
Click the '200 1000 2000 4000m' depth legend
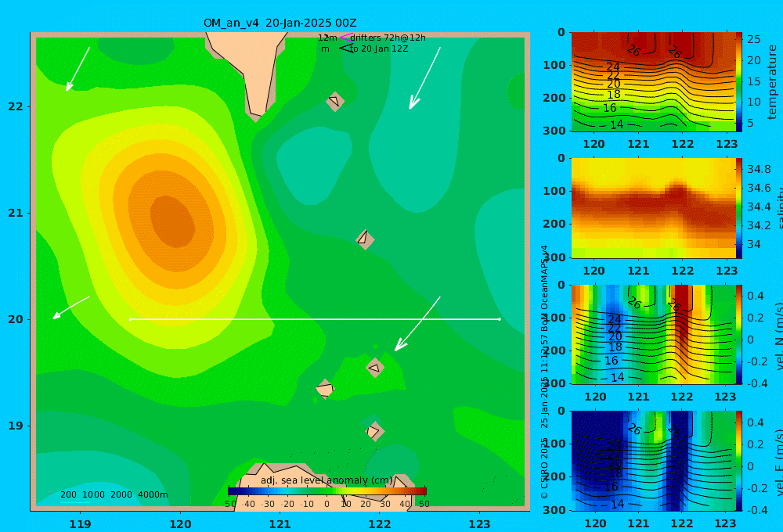114,494
